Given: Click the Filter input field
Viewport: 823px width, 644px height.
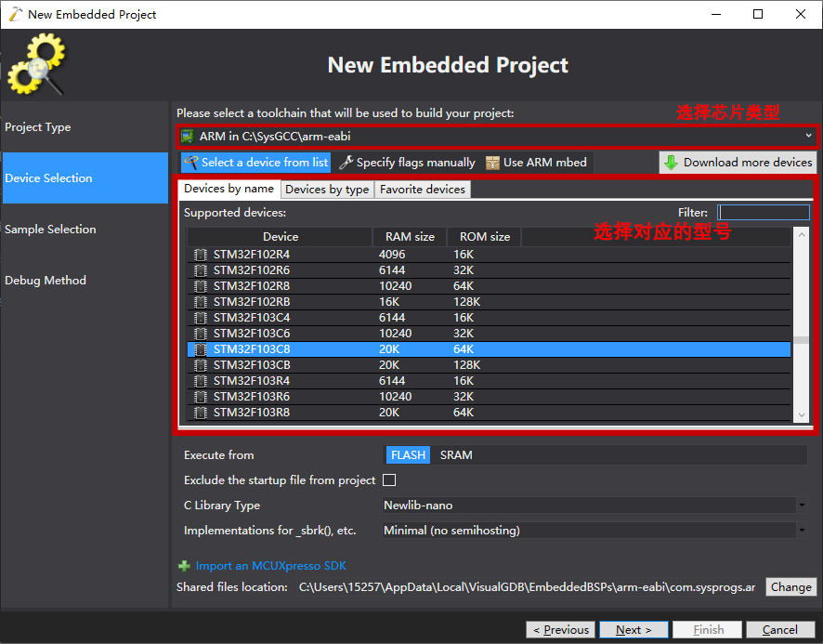Looking at the screenshot, I should 764,213.
